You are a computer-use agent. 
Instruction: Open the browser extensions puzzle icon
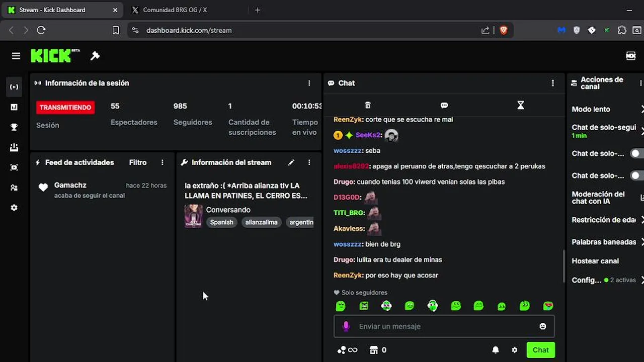(622, 30)
